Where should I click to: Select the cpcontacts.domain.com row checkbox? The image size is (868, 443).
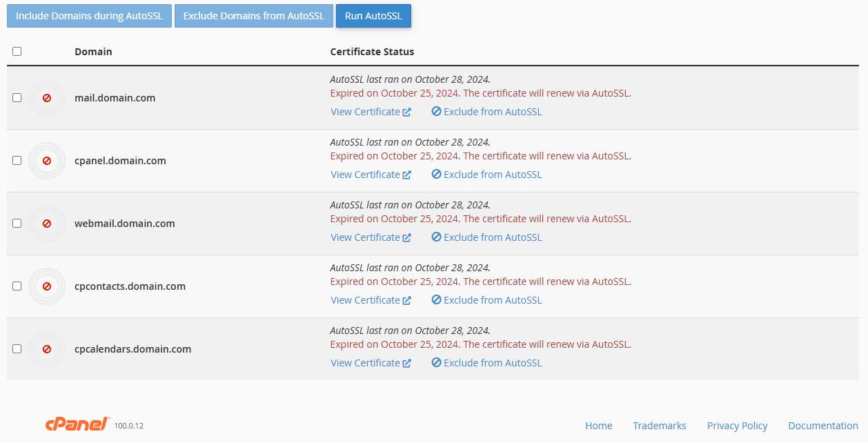tap(17, 286)
